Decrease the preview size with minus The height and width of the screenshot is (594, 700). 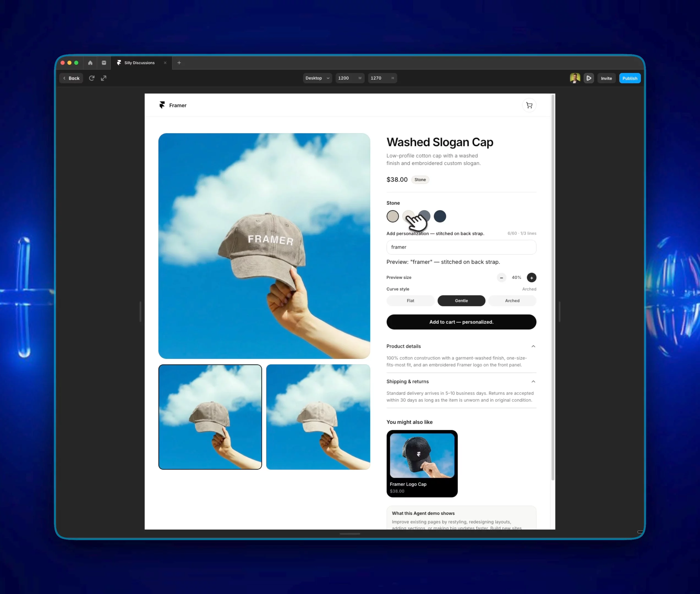coord(501,277)
